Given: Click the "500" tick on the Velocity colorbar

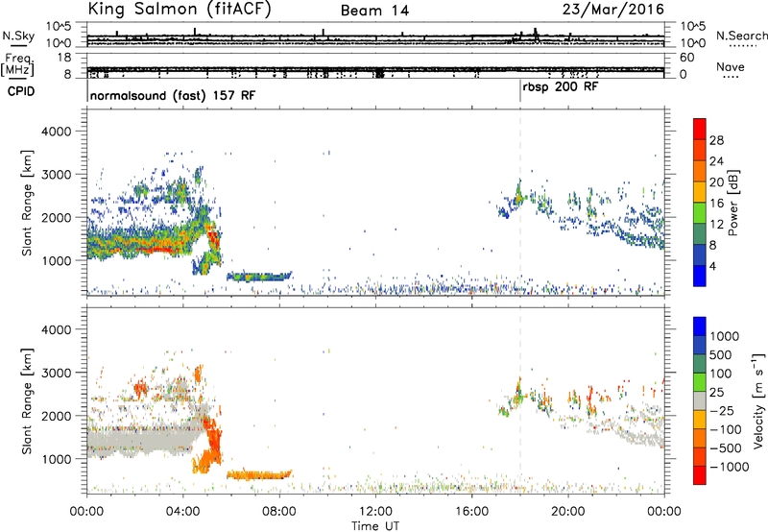Looking at the screenshot, I should 722,354.
